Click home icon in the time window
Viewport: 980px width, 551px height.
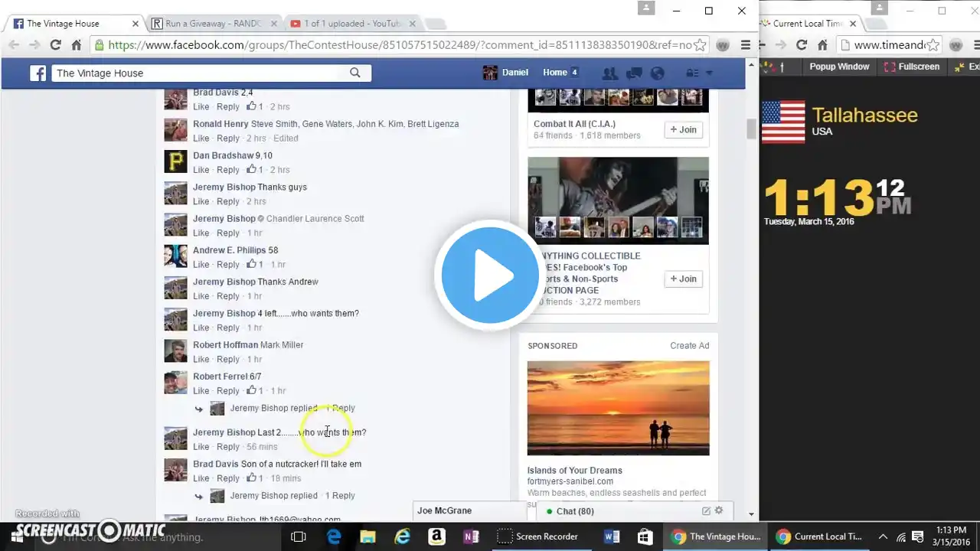tap(823, 45)
